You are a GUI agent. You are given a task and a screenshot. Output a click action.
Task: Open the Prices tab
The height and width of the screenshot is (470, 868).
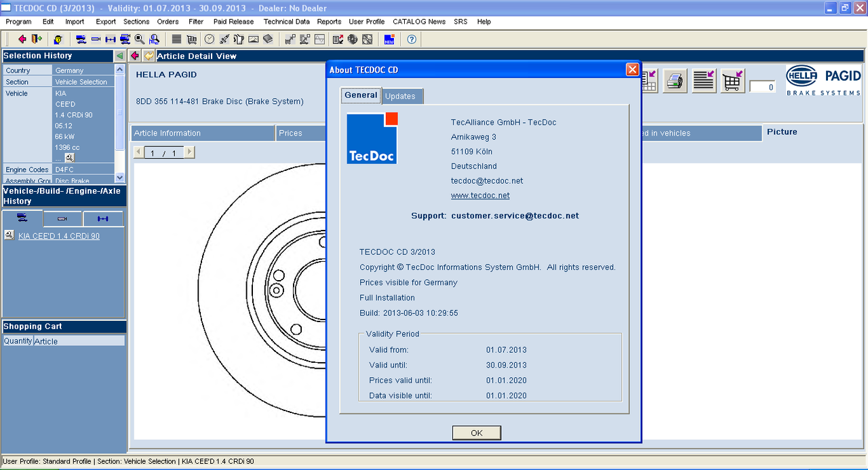tap(300, 133)
